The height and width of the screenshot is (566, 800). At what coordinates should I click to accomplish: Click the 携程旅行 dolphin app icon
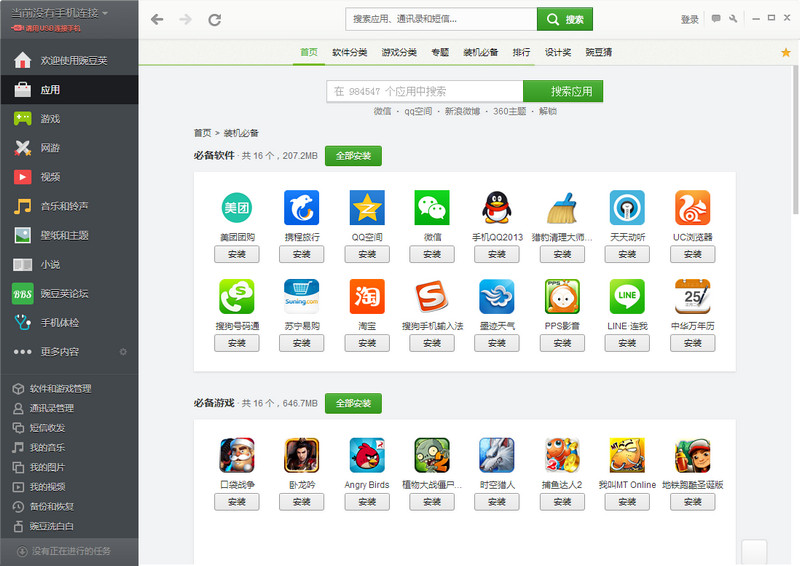[x=302, y=208]
